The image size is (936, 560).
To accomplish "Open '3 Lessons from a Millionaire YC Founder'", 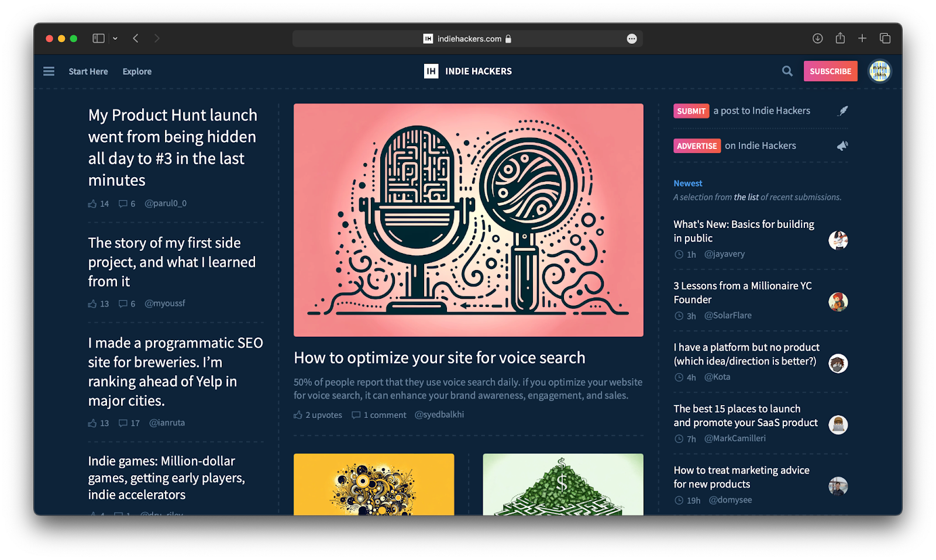I will point(742,293).
